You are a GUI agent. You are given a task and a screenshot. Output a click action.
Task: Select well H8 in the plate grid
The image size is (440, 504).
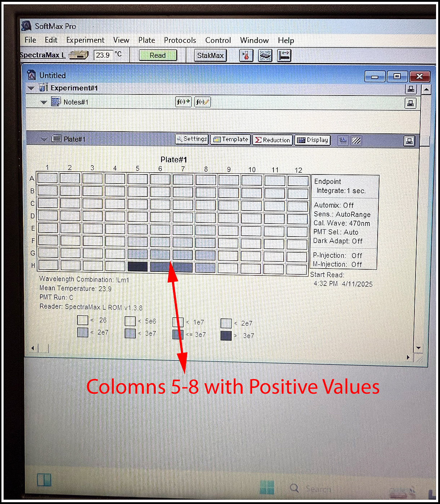click(x=205, y=268)
